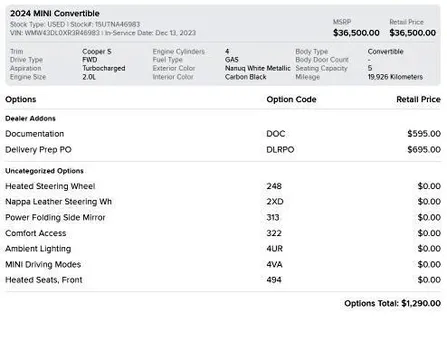The height and width of the screenshot is (360, 447).
Task: Click the option code '494'
Action: [274, 280]
